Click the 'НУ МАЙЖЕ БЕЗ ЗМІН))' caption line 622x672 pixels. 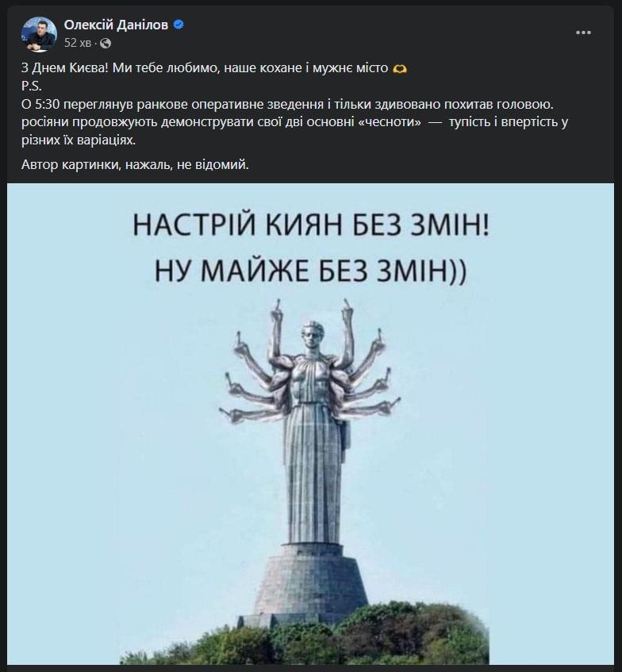pyautogui.click(x=311, y=271)
